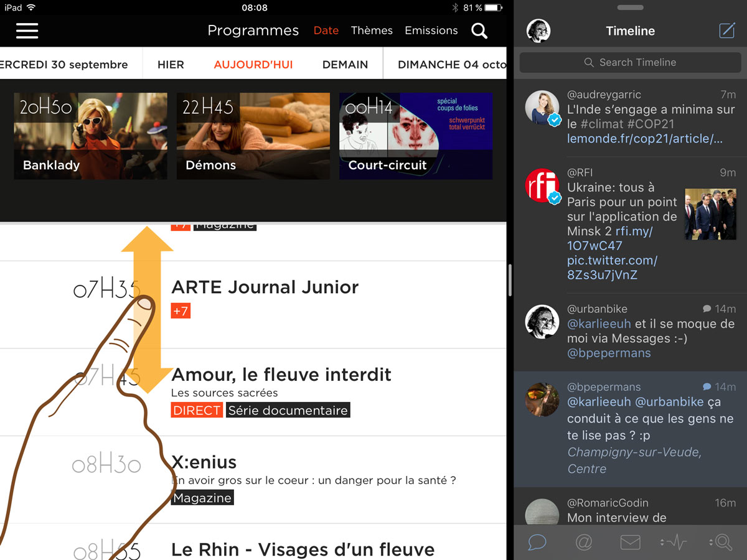Open the Démons 22H45 thumbnail

(x=253, y=136)
